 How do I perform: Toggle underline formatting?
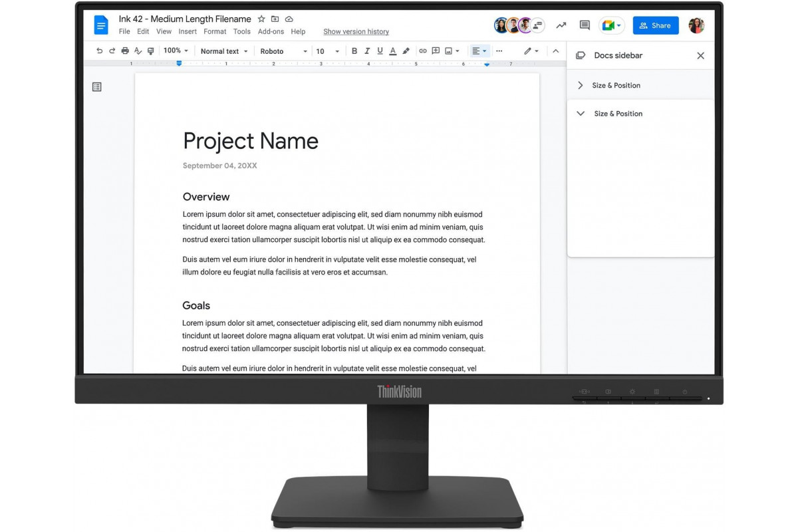pos(380,51)
